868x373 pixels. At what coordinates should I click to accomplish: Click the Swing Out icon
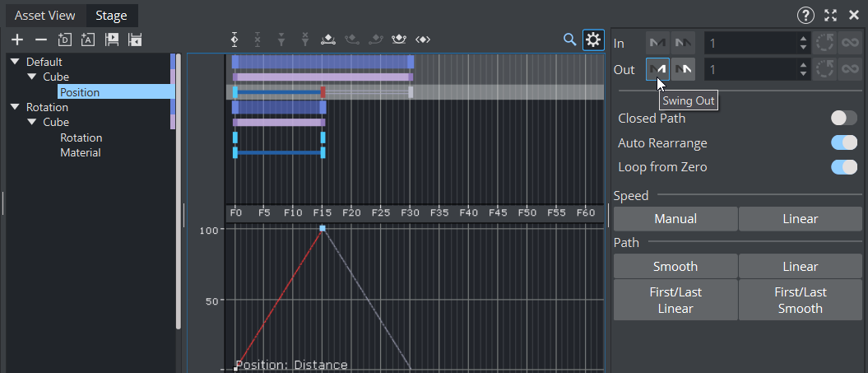click(657, 70)
